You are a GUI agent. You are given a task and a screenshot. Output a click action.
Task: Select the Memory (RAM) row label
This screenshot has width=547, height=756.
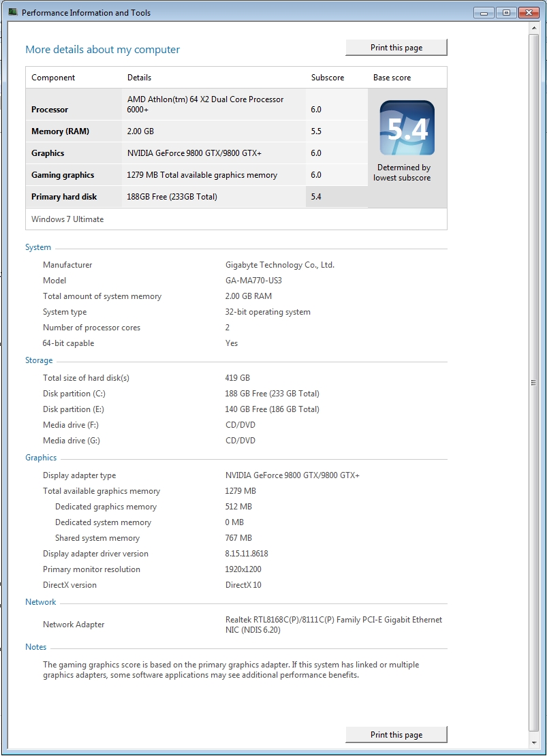click(61, 131)
